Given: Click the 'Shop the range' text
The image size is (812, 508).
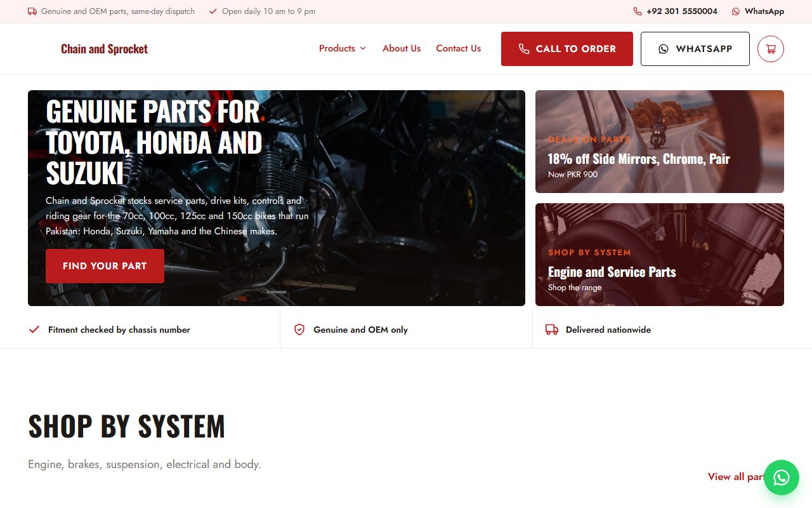Looking at the screenshot, I should pos(575,288).
